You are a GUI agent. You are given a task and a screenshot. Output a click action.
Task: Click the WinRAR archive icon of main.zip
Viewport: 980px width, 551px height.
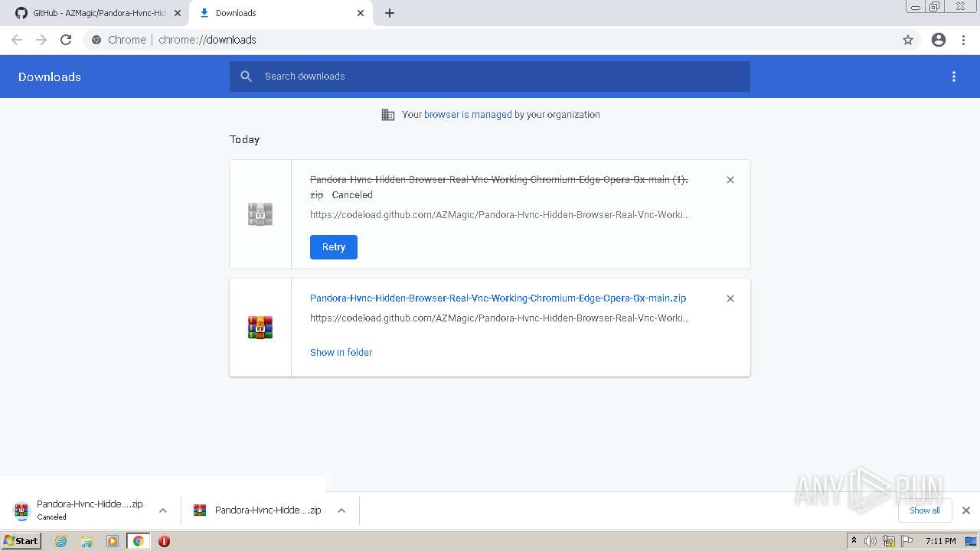tap(260, 328)
